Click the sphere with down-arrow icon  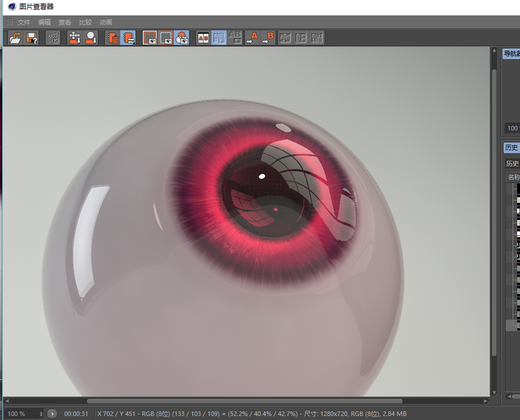coord(90,38)
